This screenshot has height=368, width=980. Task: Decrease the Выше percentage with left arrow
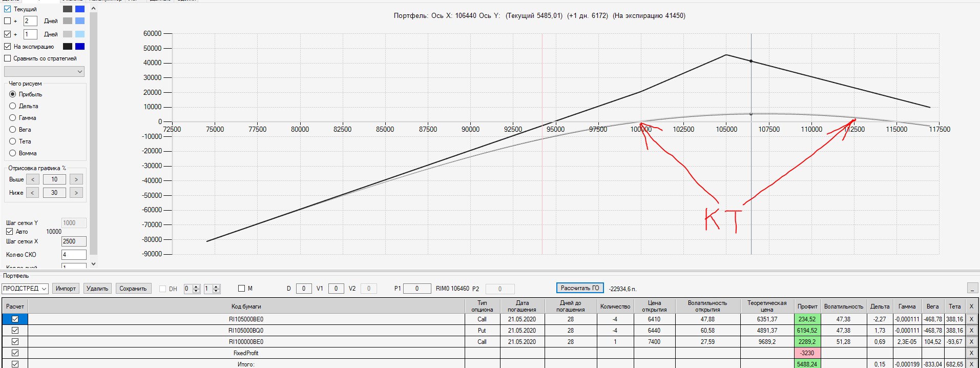(x=32, y=179)
